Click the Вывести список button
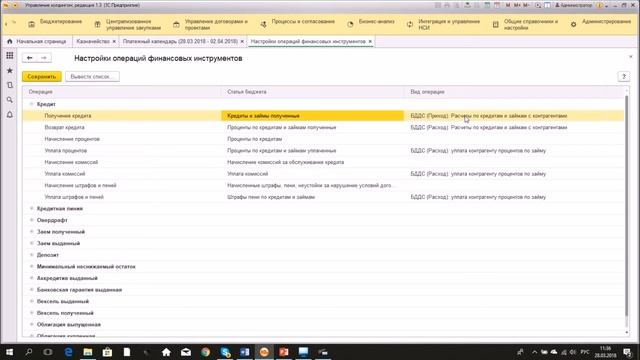Screen dimensions: 640x360 tap(92, 76)
